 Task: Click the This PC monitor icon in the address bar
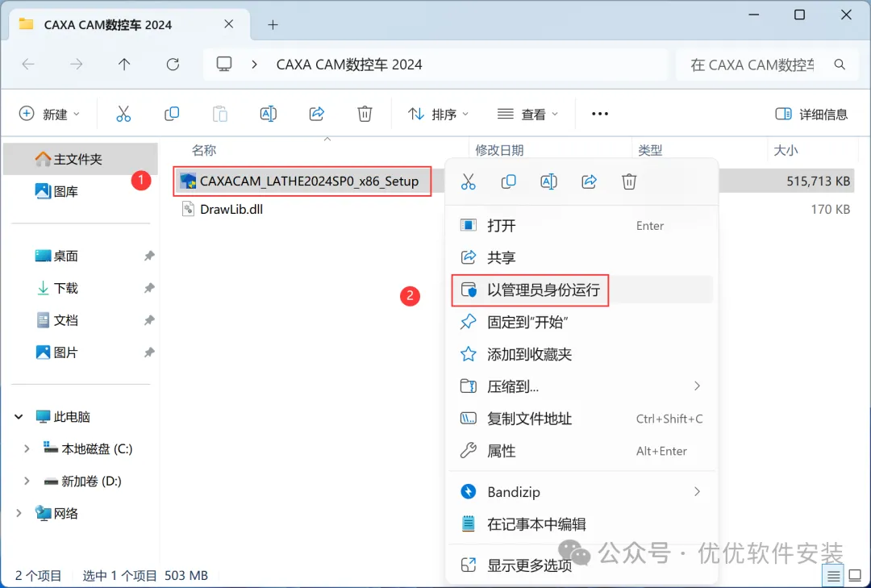click(224, 65)
